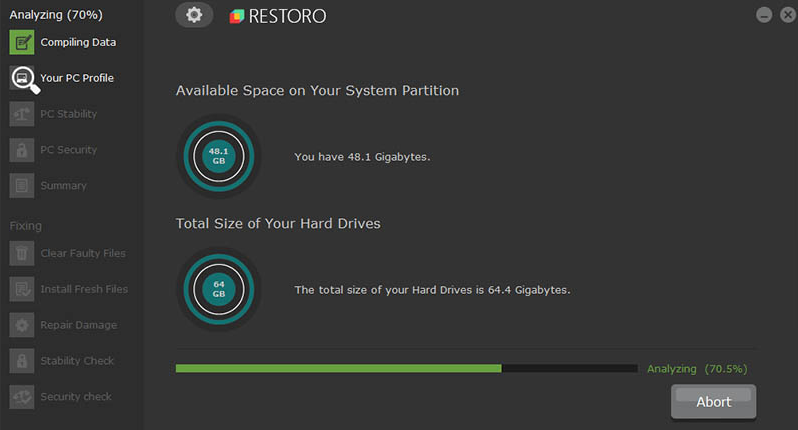Go to Your PC Profile step
This screenshot has height=430, width=798.
pyautogui.click(x=77, y=78)
